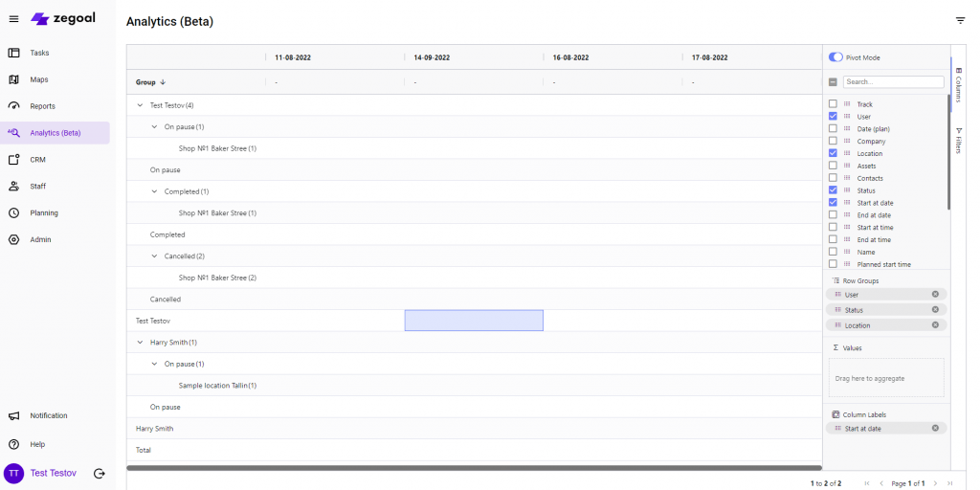
Task: Enable the Track column checkbox
Action: click(x=833, y=104)
